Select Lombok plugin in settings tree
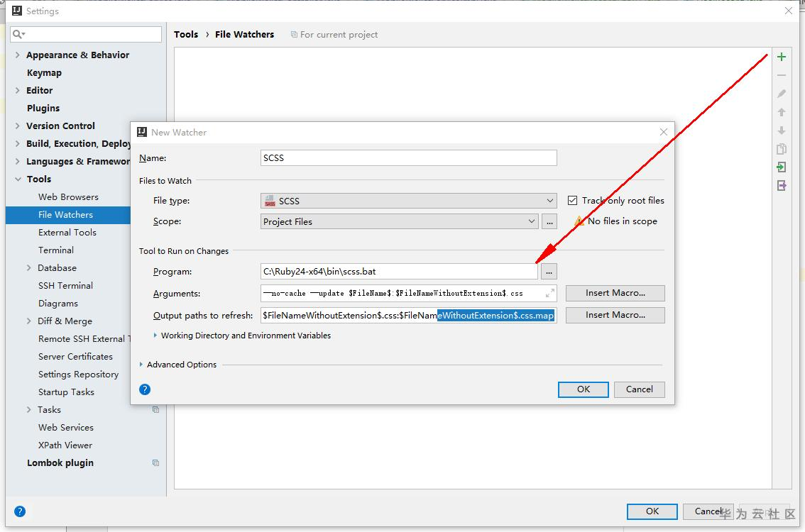Image resolution: width=805 pixels, height=532 pixels. tap(60, 462)
